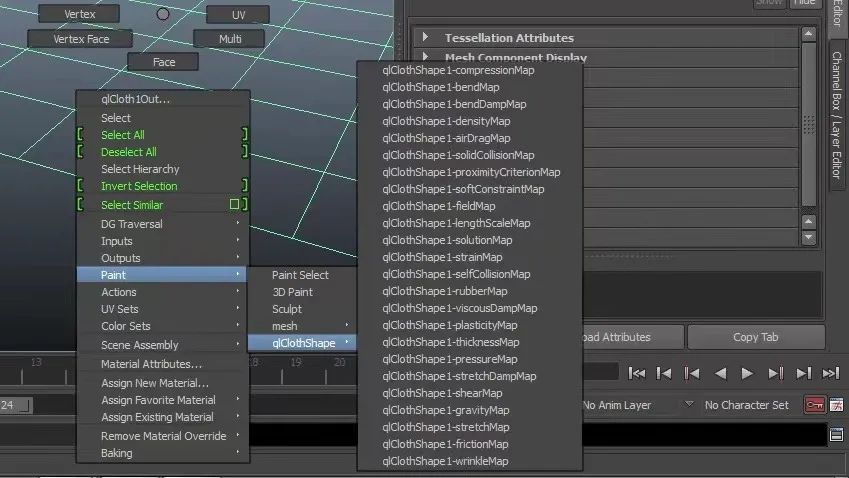Viewport: 849px width, 478px height.
Task: Open the Outputs submenu
Action: pyautogui.click(x=163, y=258)
